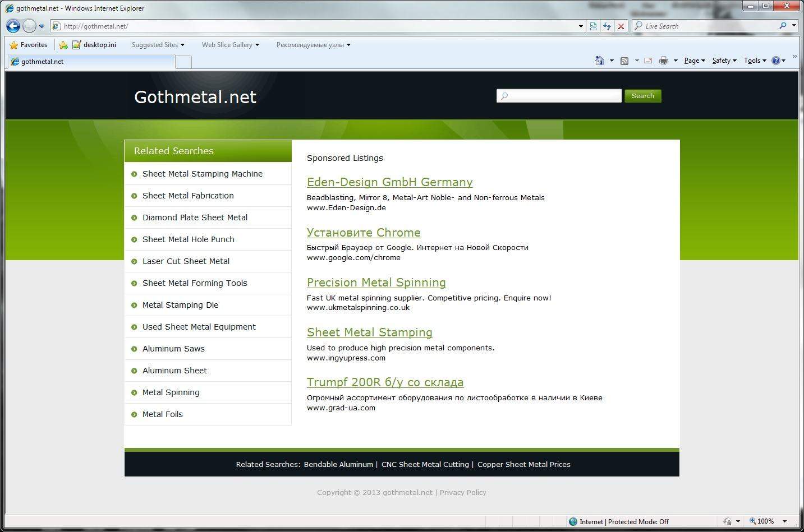Open the Help question mark menu
The height and width of the screenshot is (532, 804).
click(x=779, y=61)
